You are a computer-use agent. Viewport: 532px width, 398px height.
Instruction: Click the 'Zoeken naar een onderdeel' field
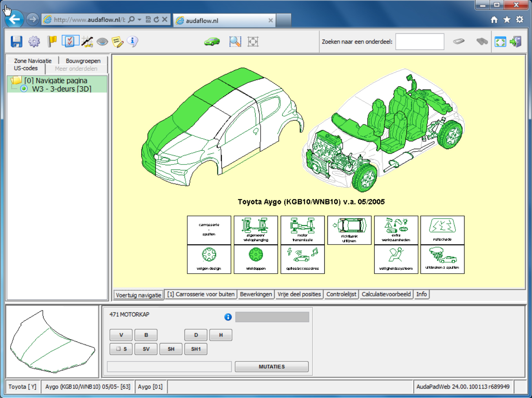tap(419, 42)
